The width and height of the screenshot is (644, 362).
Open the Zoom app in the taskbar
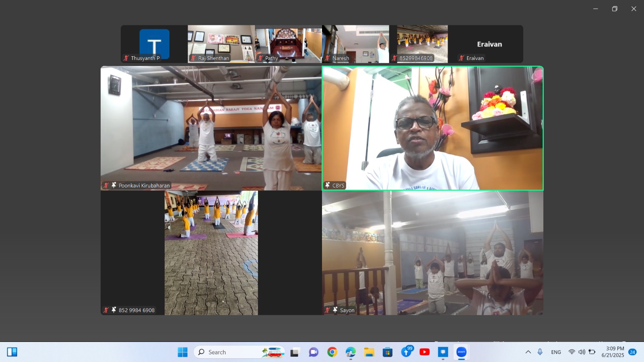(x=461, y=352)
